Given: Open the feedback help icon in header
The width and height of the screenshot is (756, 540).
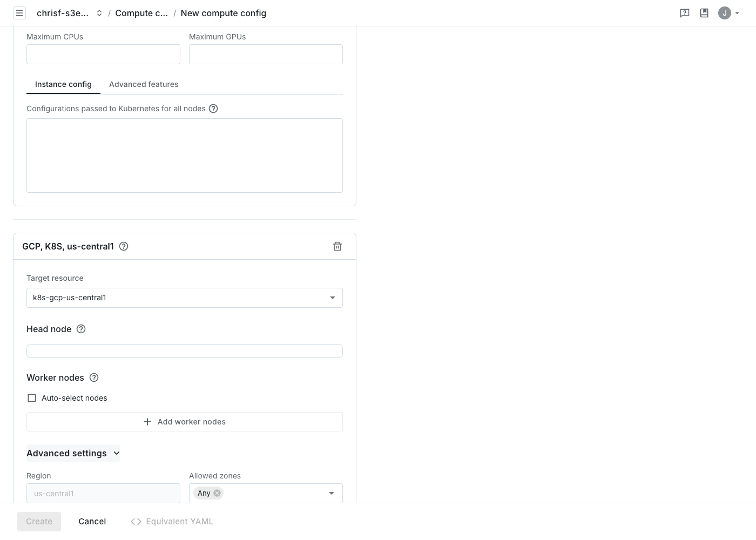Looking at the screenshot, I should [x=685, y=13].
